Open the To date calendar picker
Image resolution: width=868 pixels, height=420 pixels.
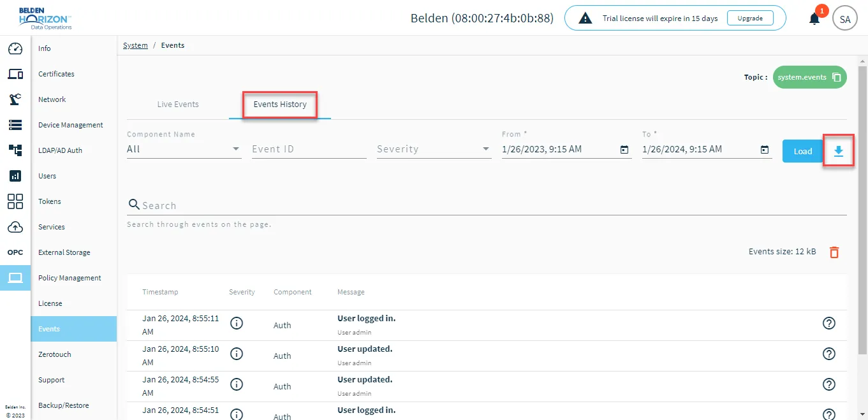tap(765, 150)
